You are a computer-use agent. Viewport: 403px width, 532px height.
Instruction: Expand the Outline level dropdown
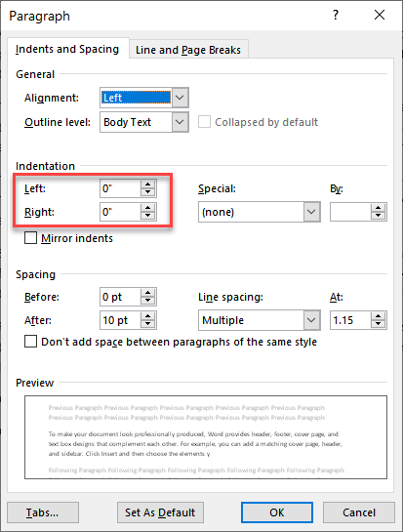pos(180,122)
